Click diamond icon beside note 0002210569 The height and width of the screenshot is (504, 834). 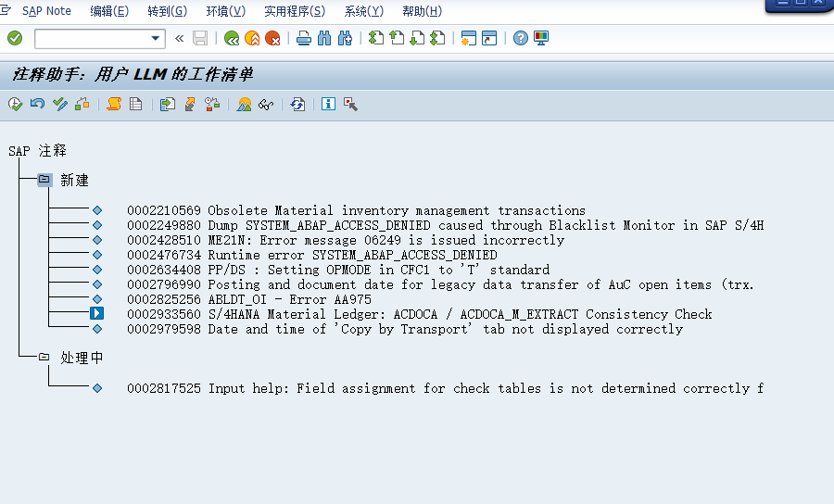point(97,210)
